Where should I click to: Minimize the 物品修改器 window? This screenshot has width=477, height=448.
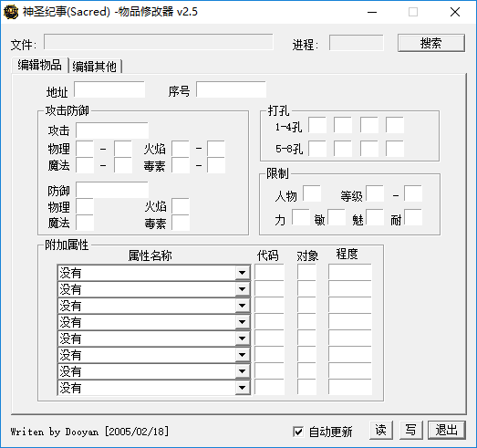point(372,12)
